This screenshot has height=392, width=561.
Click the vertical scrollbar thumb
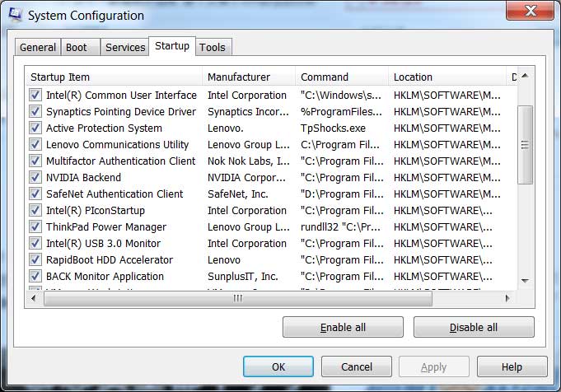(525, 145)
